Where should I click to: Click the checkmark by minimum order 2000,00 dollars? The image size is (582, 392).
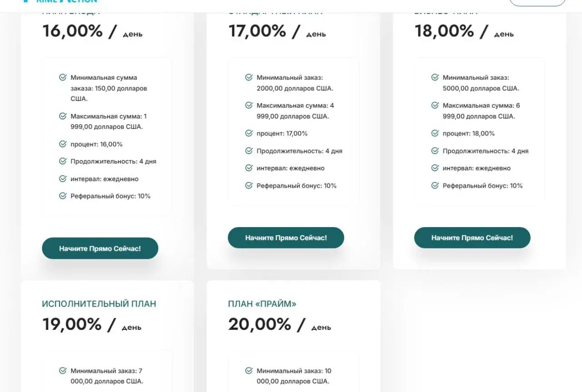pyautogui.click(x=249, y=78)
